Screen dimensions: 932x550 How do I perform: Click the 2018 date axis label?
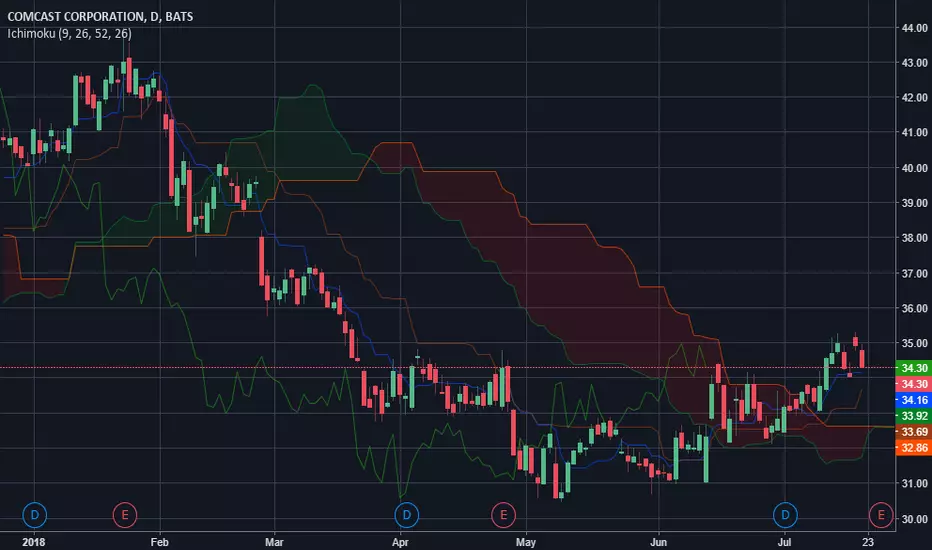(34, 542)
